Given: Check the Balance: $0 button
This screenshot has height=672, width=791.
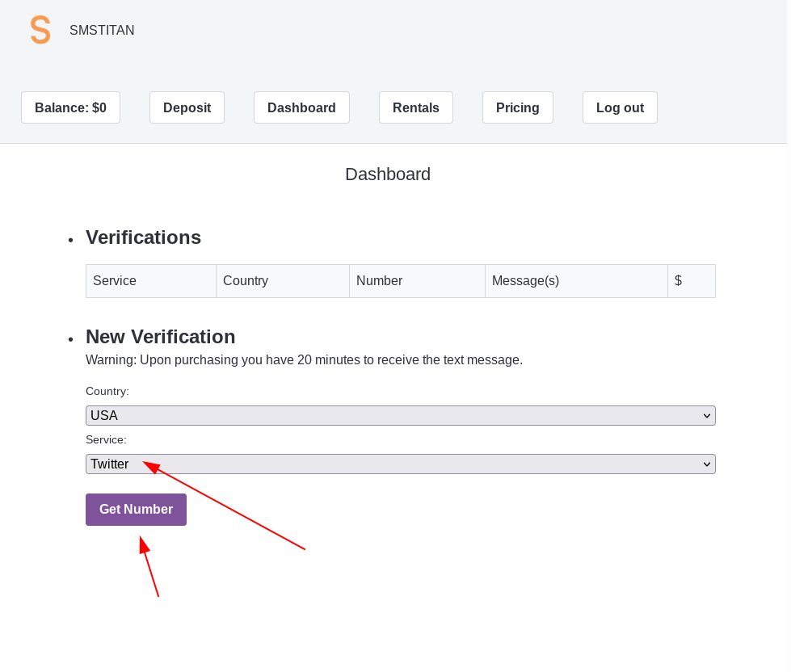Looking at the screenshot, I should pyautogui.click(x=70, y=107).
